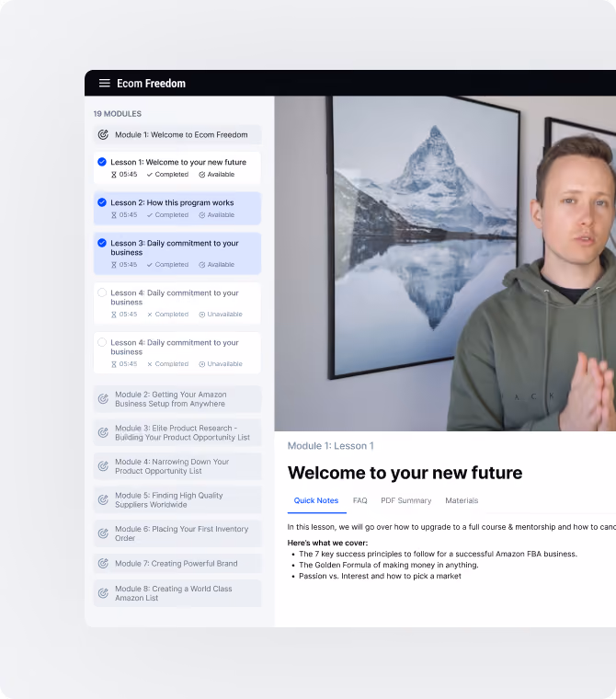Open the FAQ tab

(360, 500)
